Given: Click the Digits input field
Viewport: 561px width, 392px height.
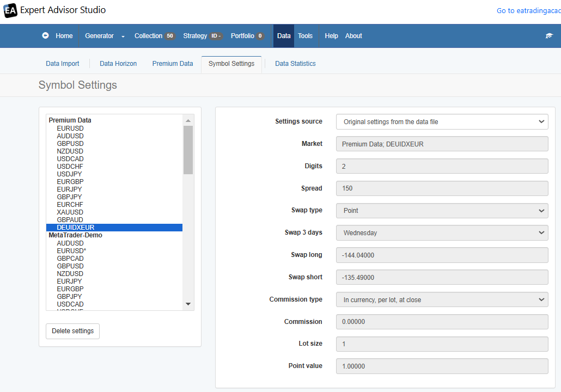Looking at the screenshot, I should [442, 166].
